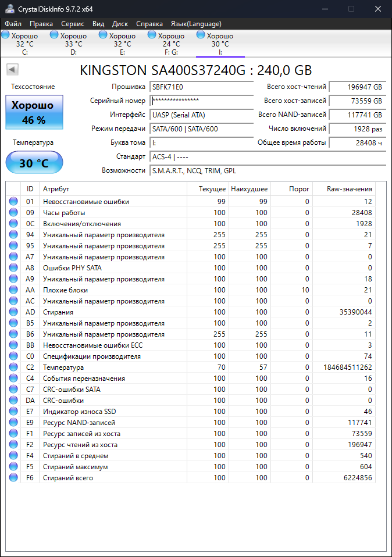Click the masked serial number field
392x557 pixels.
coord(201,101)
